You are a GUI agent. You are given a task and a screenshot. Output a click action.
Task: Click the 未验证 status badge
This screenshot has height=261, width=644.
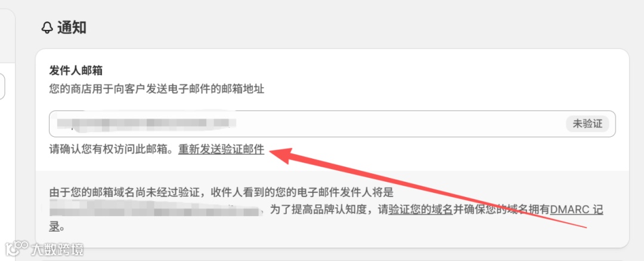(x=587, y=124)
